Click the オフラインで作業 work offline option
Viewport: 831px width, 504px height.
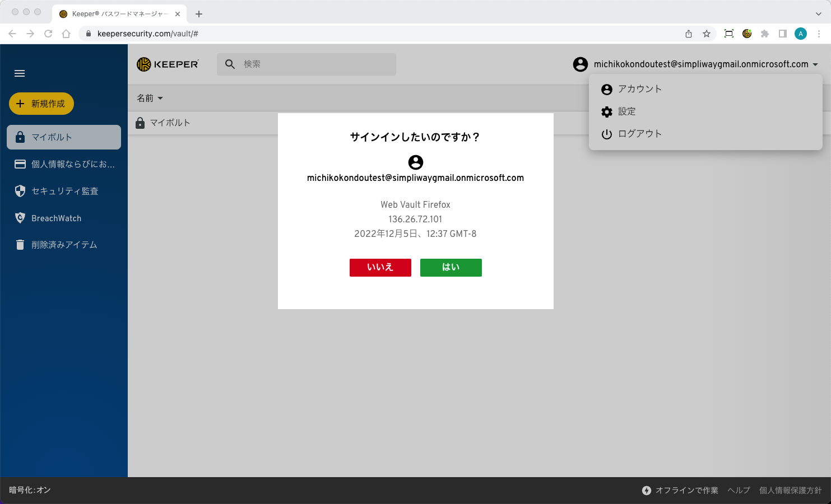[680, 491]
